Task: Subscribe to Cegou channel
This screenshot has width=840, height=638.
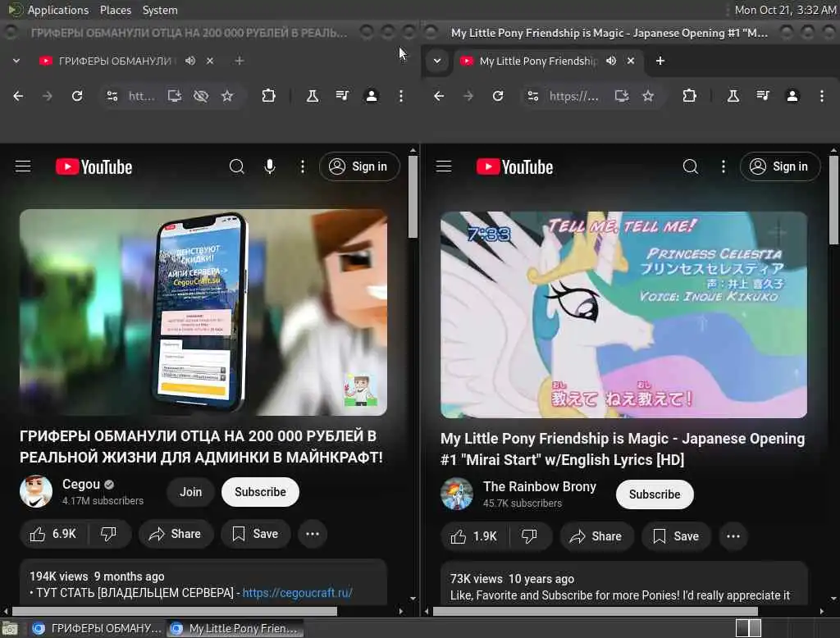Action: click(x=260, y=492)
